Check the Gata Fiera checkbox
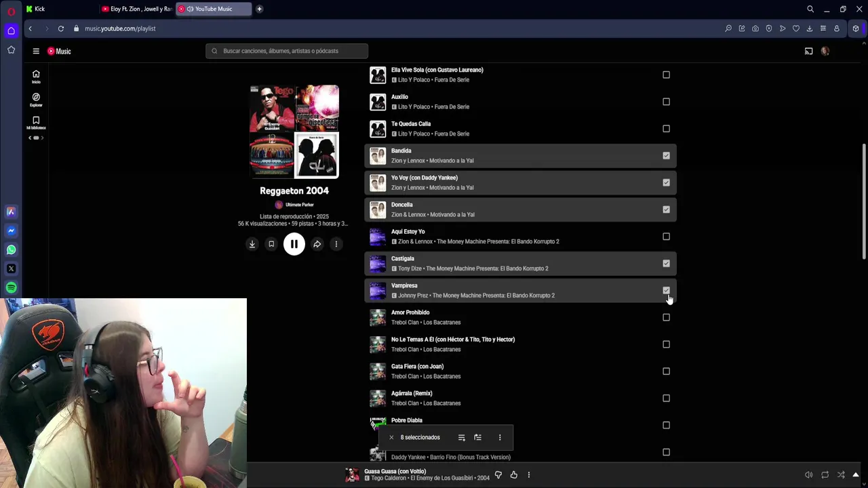This screenshot has width=868, height=488. pyautogui.click(x=666, y=371)
